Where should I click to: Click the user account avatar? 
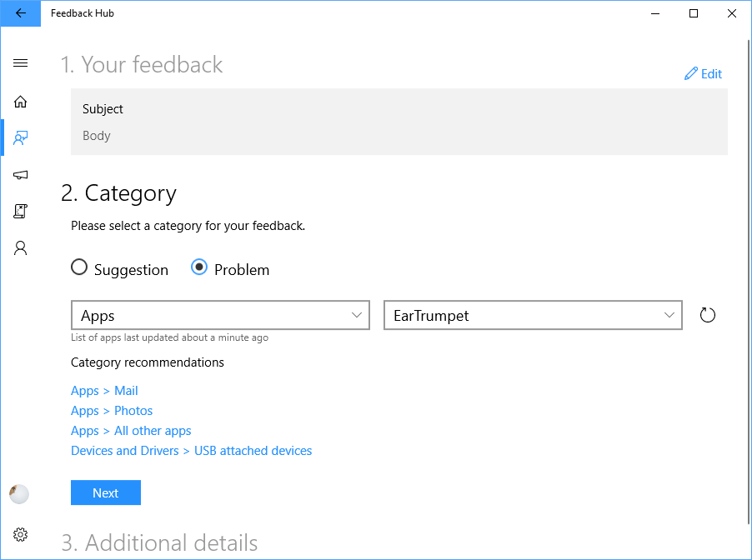(x=19, y=494)
